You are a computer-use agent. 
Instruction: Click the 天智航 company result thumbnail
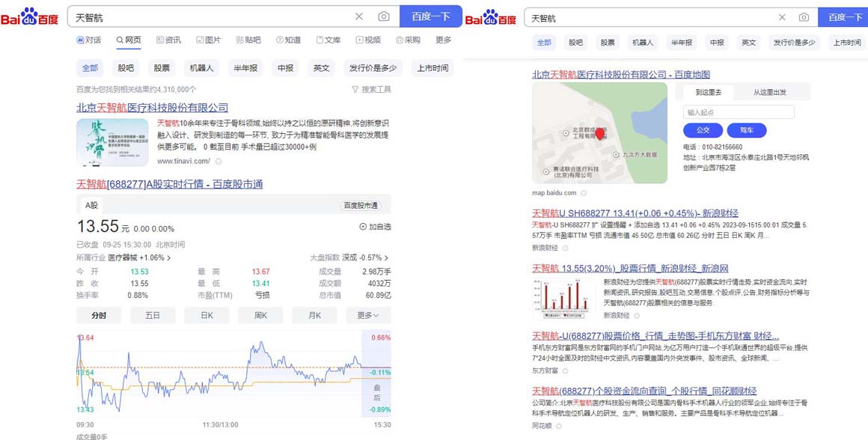click(x=112, y=142)
